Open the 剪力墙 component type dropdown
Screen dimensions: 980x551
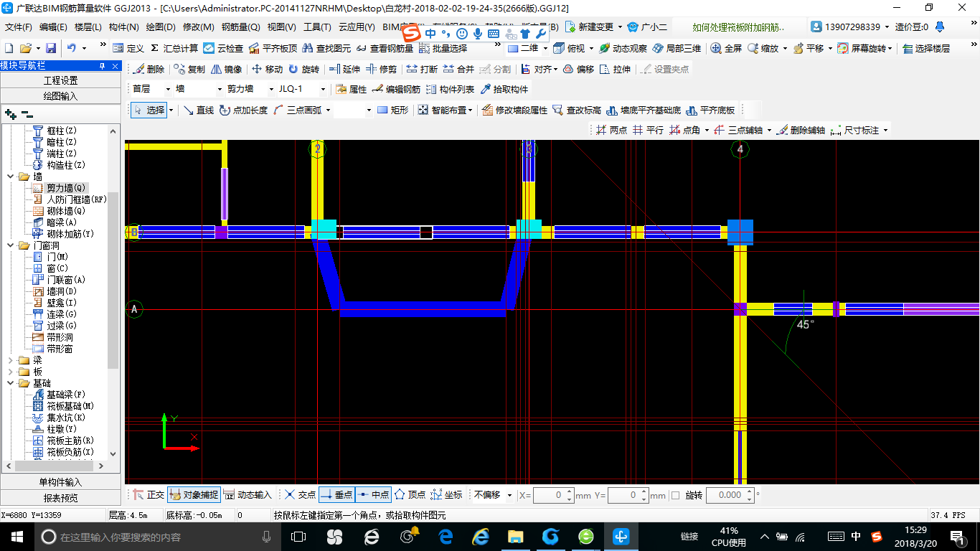coord(270,89)
